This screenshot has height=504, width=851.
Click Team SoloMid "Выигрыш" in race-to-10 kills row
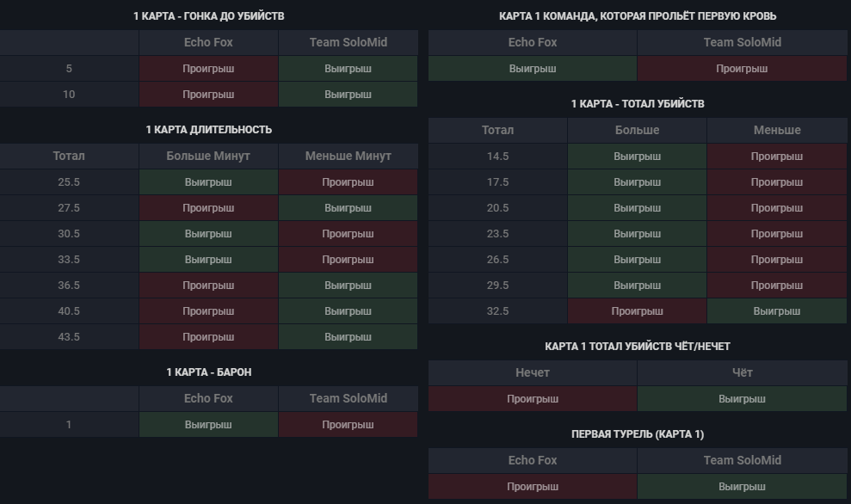[348, 95]
